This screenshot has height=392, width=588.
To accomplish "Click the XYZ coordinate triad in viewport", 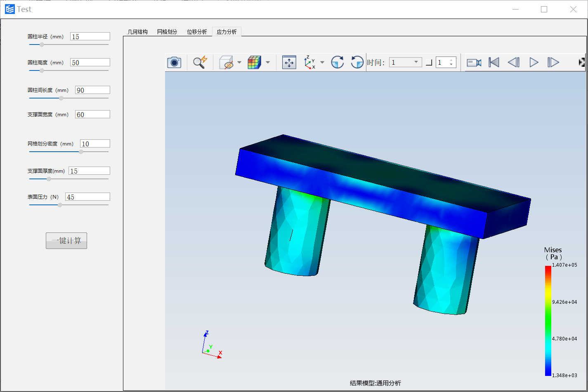I will 212,345.
